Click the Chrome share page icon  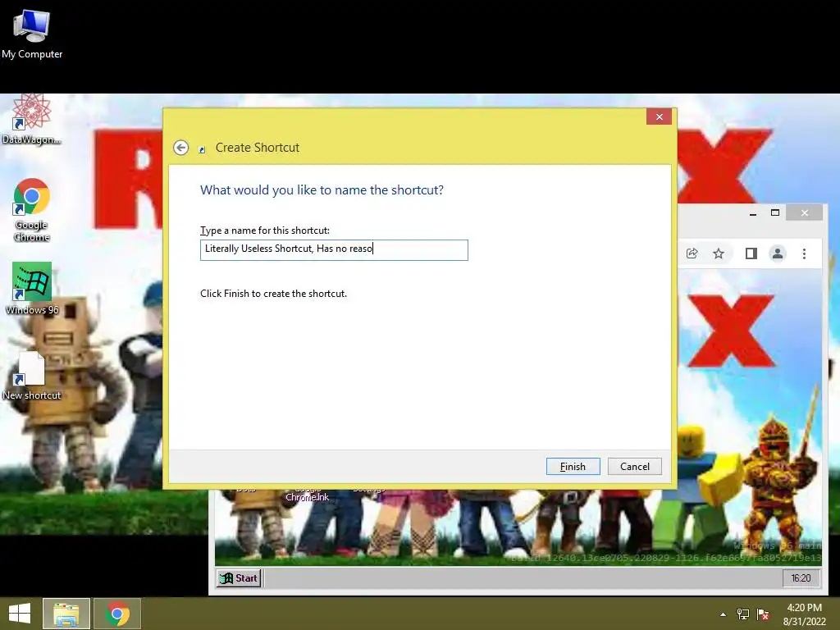[x=692, y=253]
